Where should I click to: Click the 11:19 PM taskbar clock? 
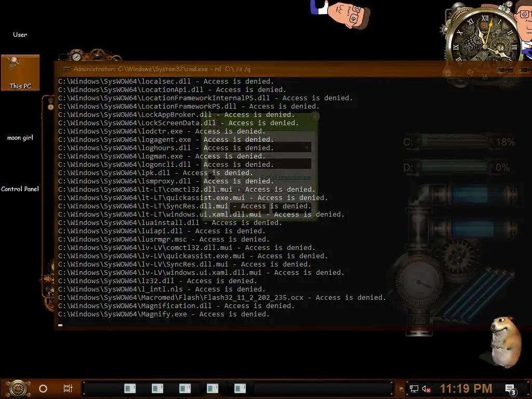[x=466, y=389]
